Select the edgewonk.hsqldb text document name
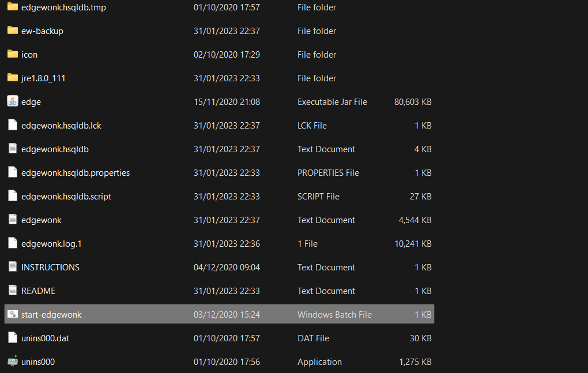 (55, 149)
